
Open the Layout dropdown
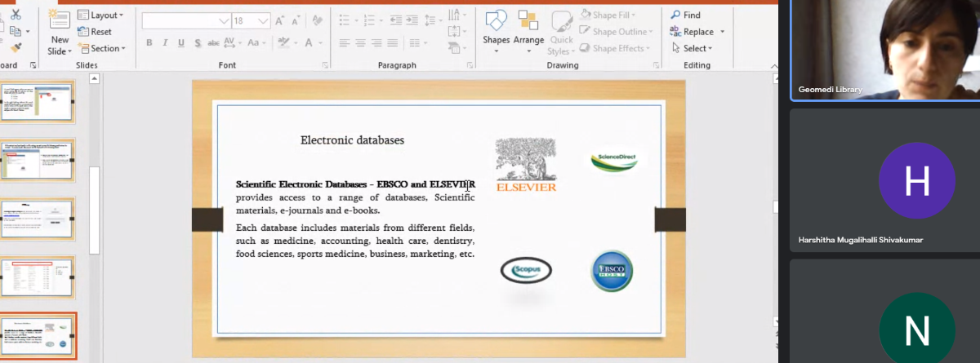100,15
